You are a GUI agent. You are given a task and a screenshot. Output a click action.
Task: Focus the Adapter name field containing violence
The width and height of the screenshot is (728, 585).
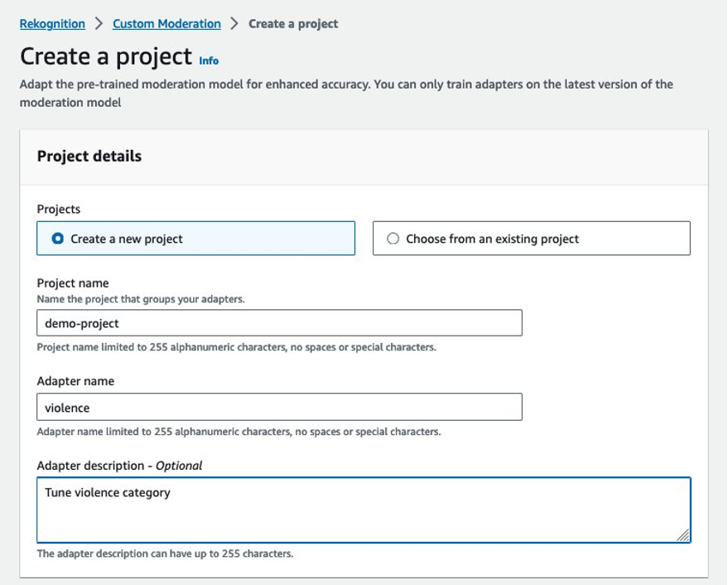click(279, 408)
